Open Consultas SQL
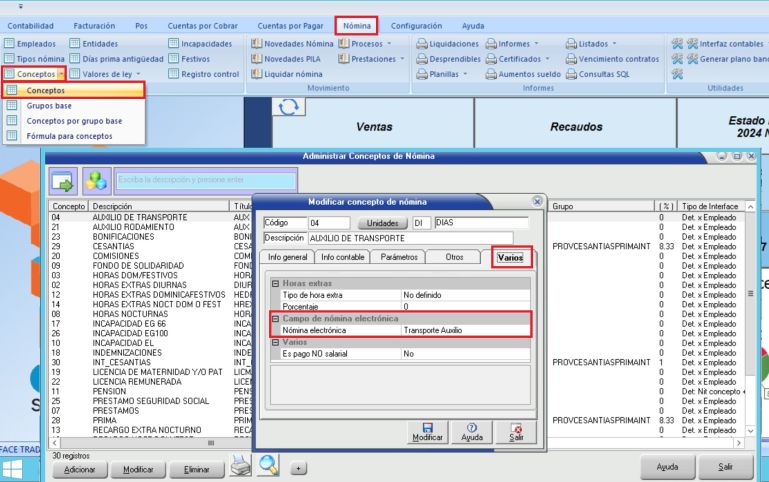769x482 pixels. 597,74
